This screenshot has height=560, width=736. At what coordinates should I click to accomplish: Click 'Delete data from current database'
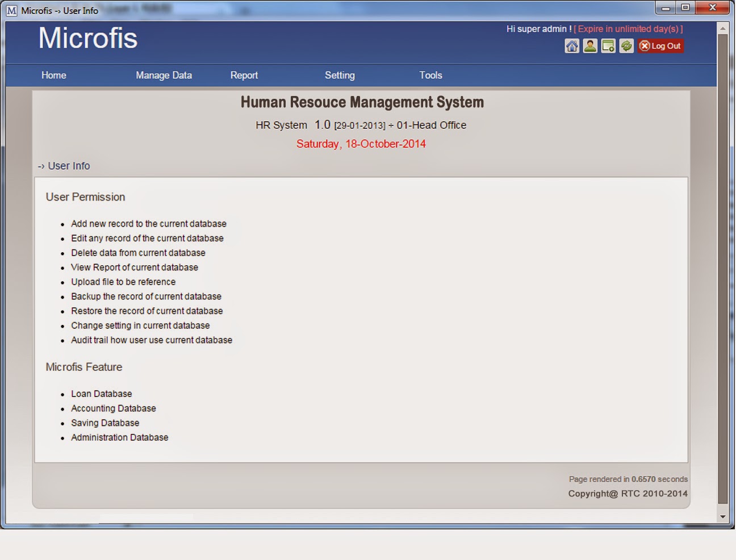click(138, 253)
